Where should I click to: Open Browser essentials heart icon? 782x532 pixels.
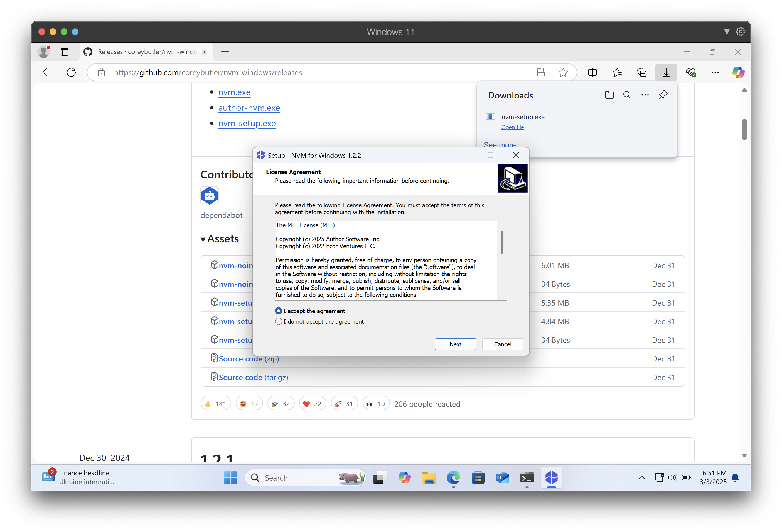point(690,72)
